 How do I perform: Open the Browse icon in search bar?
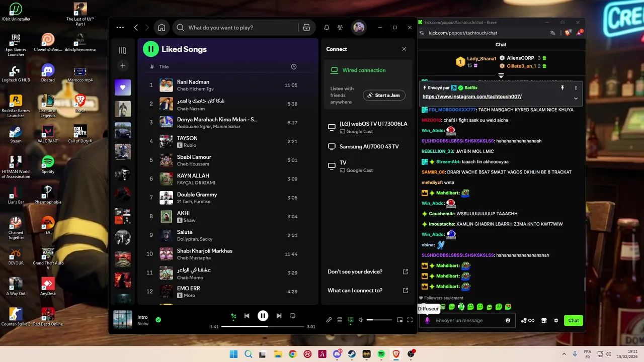[x=306, y=28]
